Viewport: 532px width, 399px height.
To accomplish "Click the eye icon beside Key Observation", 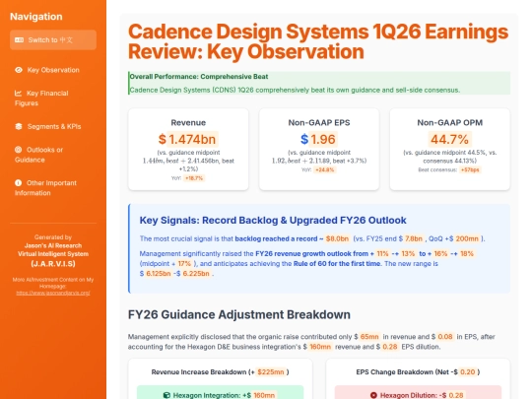I will coord(19,70).
